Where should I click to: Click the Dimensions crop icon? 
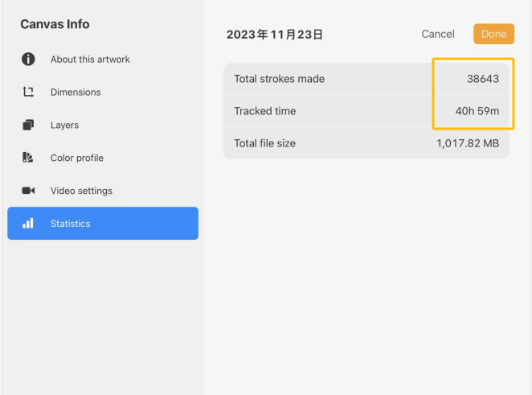coord(28,92)
